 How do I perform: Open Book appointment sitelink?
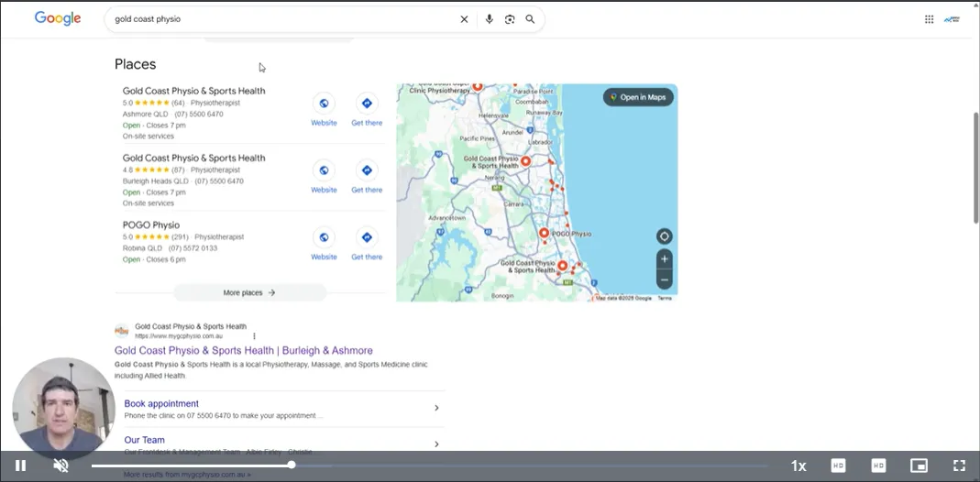pos(161,403)
